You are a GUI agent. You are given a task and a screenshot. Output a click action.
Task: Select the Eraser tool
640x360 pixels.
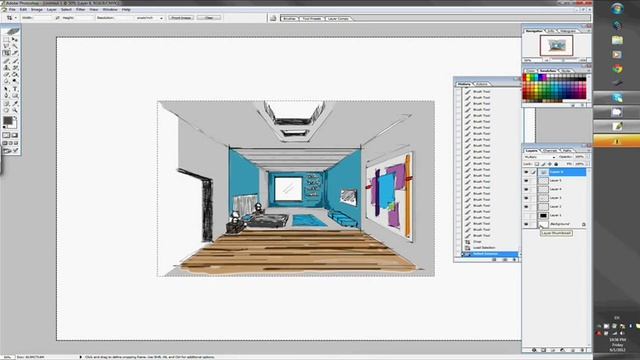coord(6,74)
